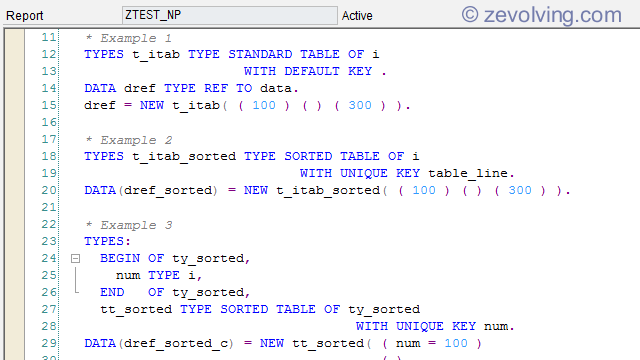640x360 pixels.
Task: Click the value 300 on line 20
Action: 520,190
